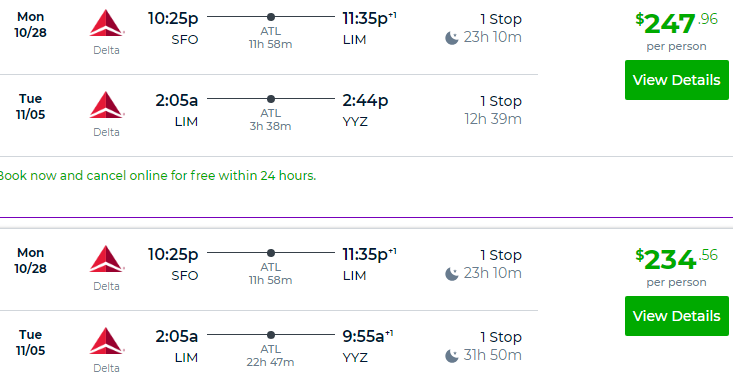Click overnight moon icon next to first 23h 10m
This screenshot has height=383, width=745.
452,38
